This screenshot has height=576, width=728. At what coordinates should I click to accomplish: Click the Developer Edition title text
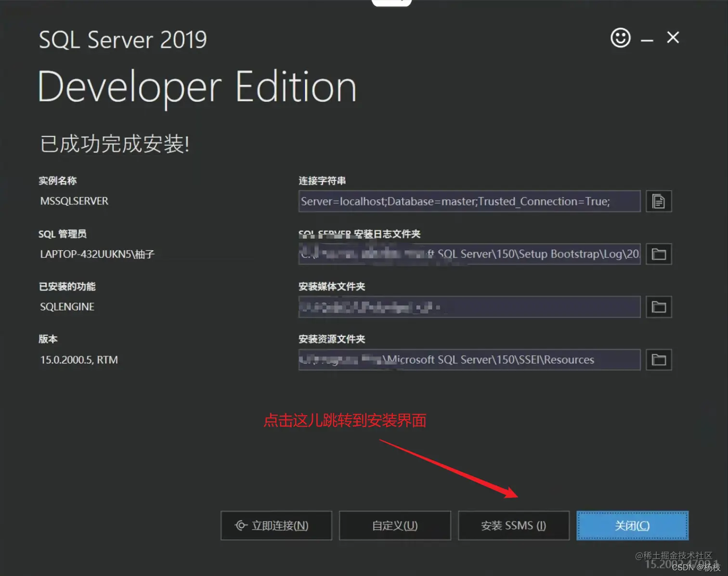point(197,88)
